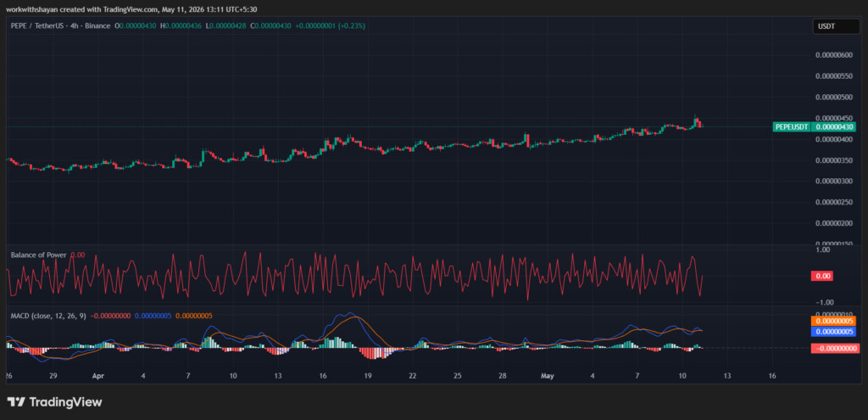
Task: Click the 0.00000250 price scale label
Action: tap(834, 202)
